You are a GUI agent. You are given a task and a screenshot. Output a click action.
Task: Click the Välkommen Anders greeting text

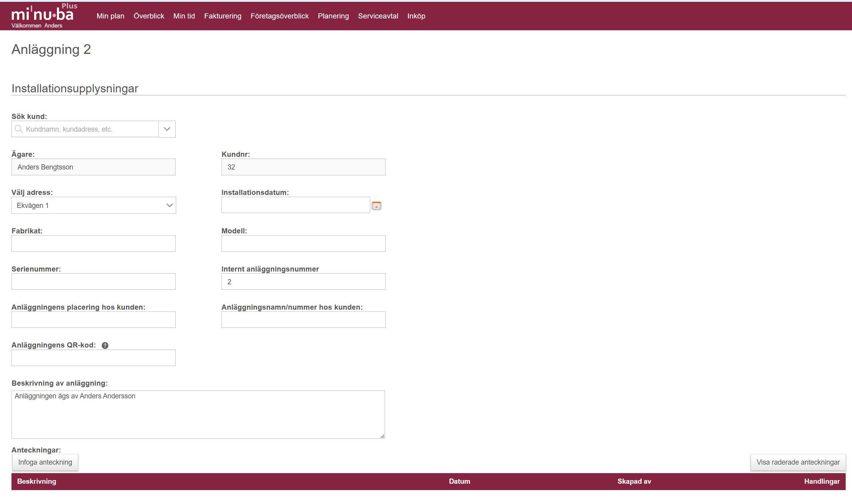[37, 26]
